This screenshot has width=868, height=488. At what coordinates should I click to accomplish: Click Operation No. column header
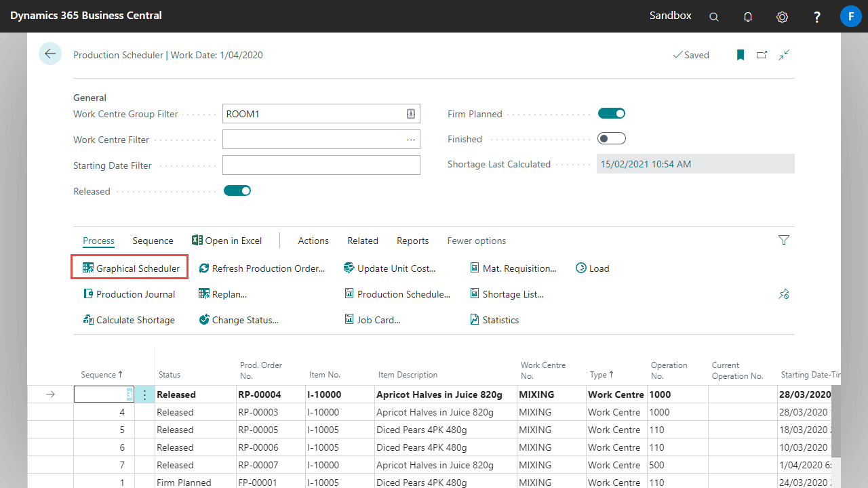click(669, 370)
